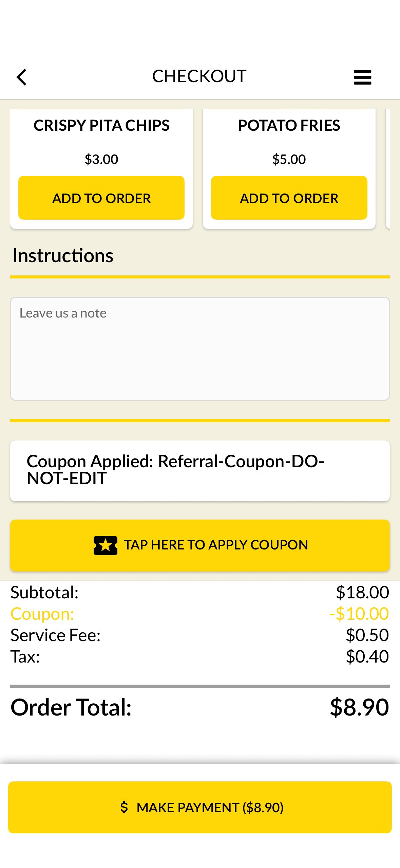
Task: Tap the Checkout header title
Action: tap(199, 76)
